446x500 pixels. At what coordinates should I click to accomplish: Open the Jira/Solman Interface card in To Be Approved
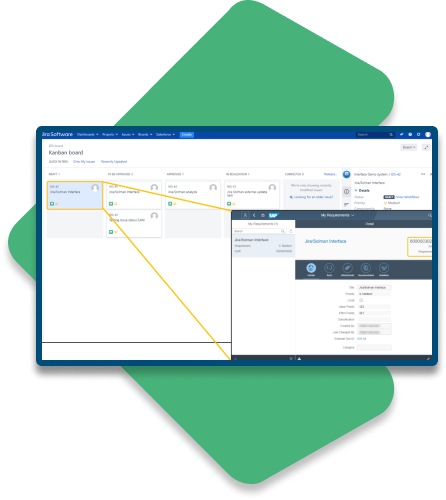(134, 195)
